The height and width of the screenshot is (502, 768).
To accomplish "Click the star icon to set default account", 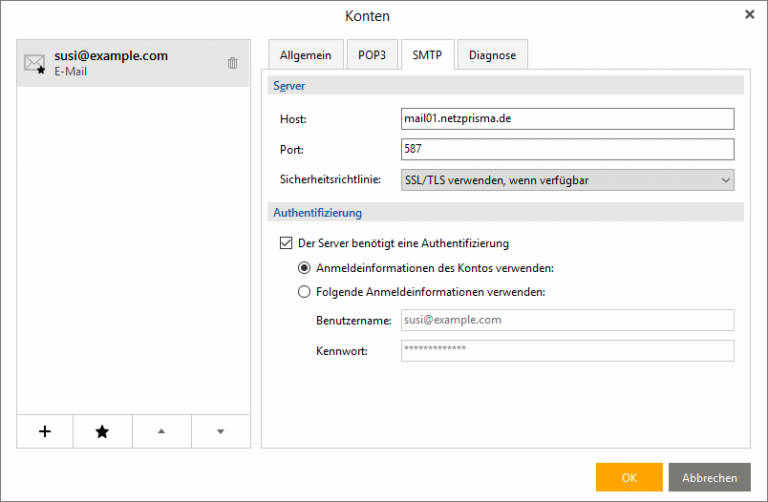I will coord(102,431).
